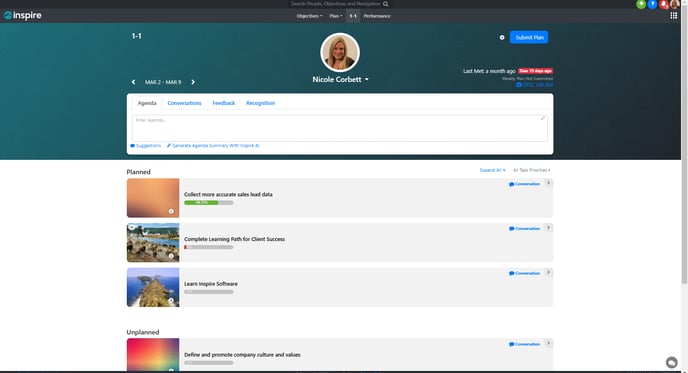Viewport: 688px width, 373px height.
Task: Open All Task Priorities filter
Action: pos(531,170)
